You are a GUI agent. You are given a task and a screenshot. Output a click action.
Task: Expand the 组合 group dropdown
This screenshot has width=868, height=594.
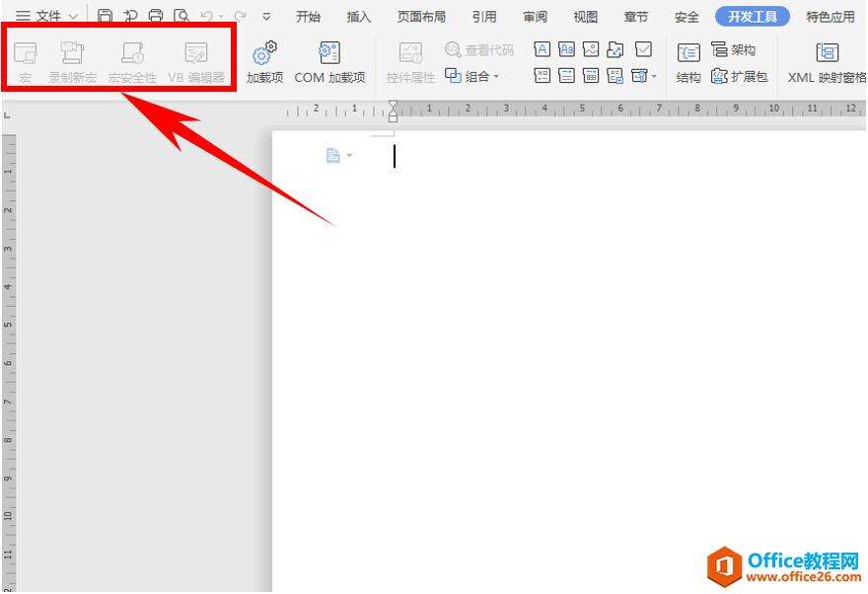coord(496,76)
